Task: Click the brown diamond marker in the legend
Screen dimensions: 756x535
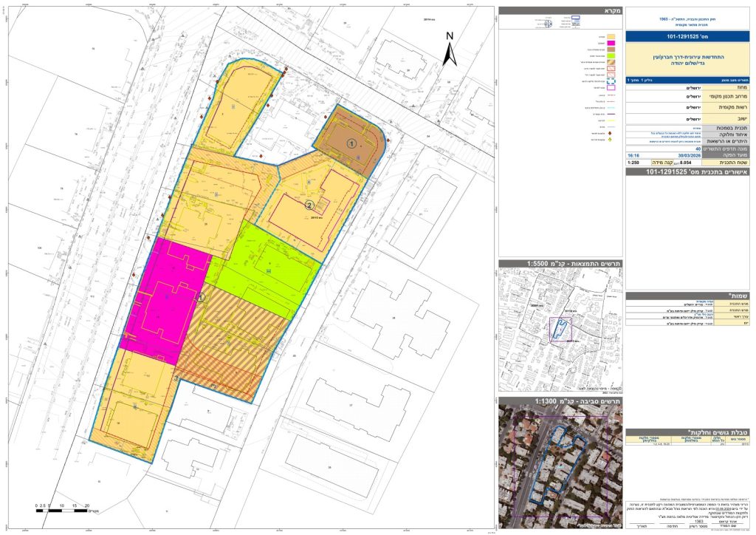Action: pos(610,133)
